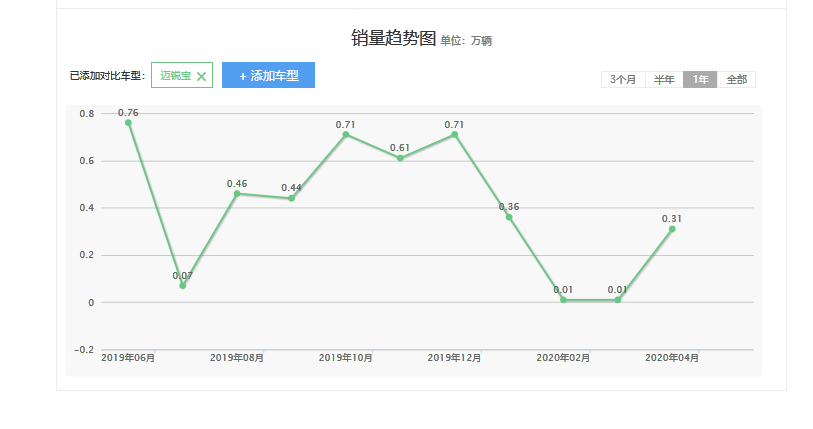Image resolution: width=813 pixels, height=429 pixels.
Task: Remove 迈锐宝 comparison tag via X icon
Action: click(x=201, y=76)
